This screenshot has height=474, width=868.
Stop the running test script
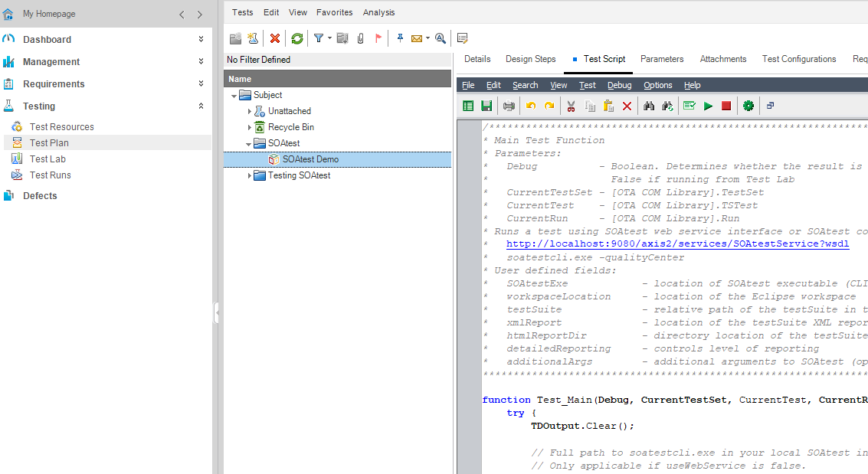[x=726, y=106]
